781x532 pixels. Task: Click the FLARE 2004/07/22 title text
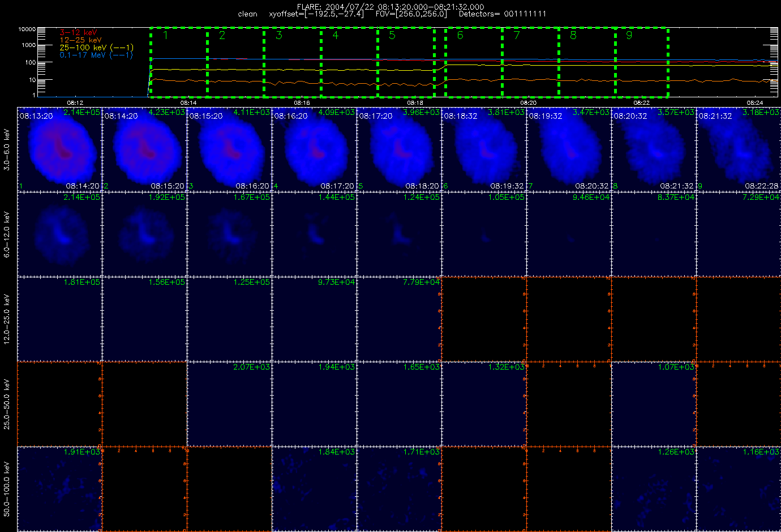point(390,7)
